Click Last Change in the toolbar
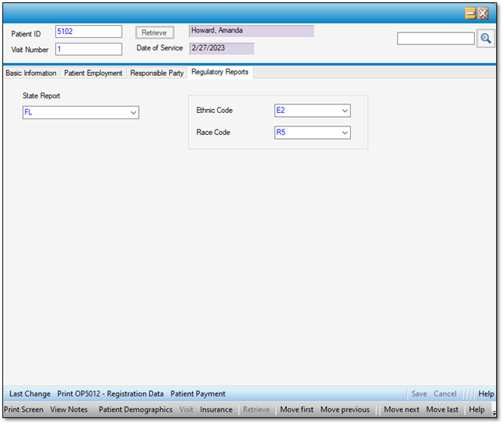This screenshot has height=425, width=504. 30,393
